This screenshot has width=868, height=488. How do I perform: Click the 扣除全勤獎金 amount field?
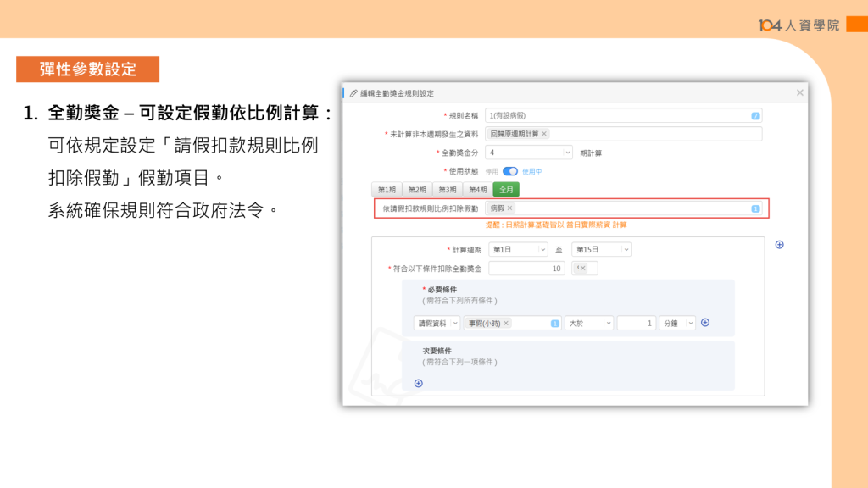(x=526, y=269)
